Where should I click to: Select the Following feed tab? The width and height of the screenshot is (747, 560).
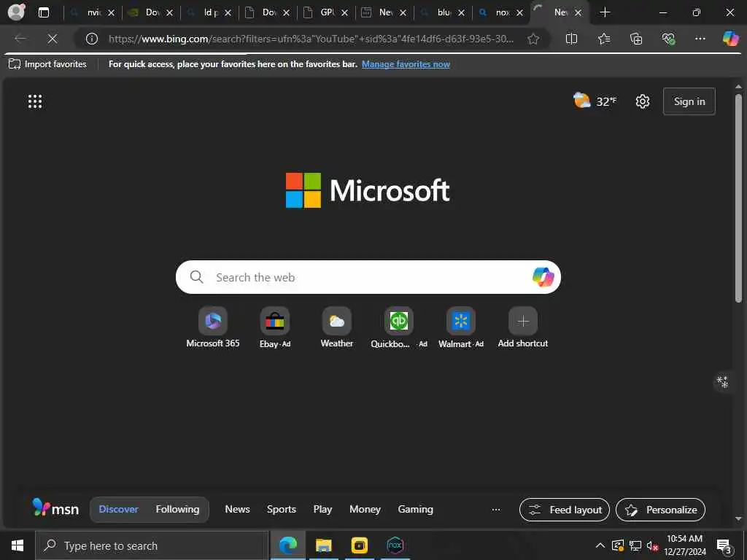point(177,509)
